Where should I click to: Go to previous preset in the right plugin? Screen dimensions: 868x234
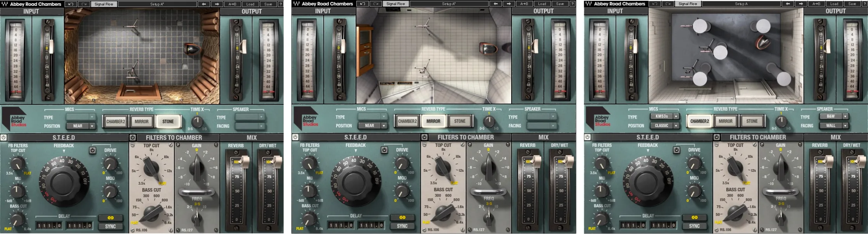point(788,4)
